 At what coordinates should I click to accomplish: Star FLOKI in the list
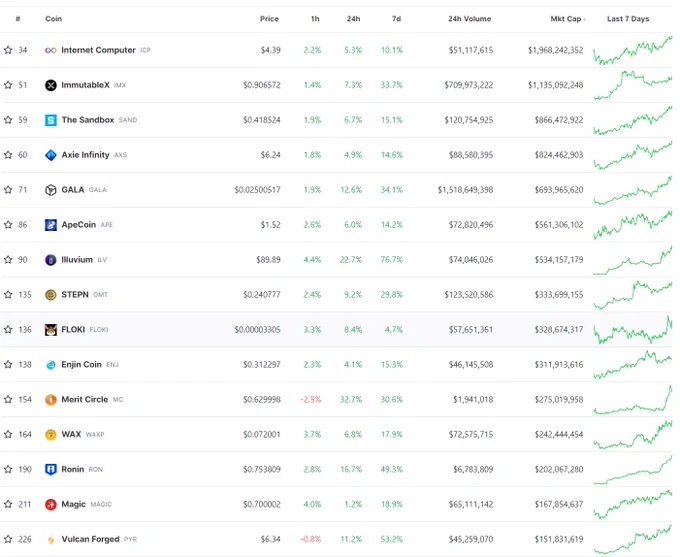coord(8,330)
